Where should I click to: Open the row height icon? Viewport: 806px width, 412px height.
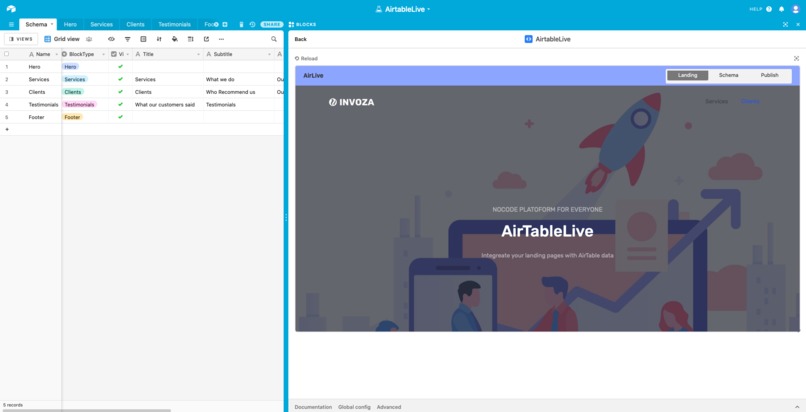point(191,39)
